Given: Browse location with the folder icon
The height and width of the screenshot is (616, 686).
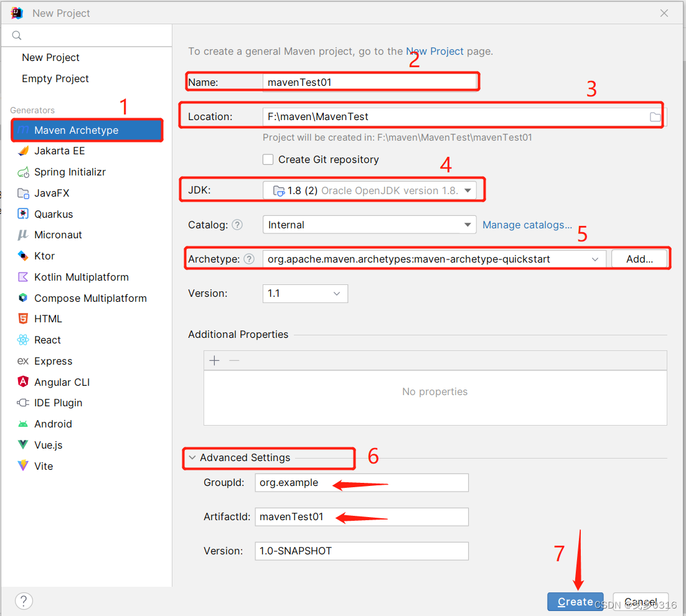Looking at the screenshot, I should point(655,117).
